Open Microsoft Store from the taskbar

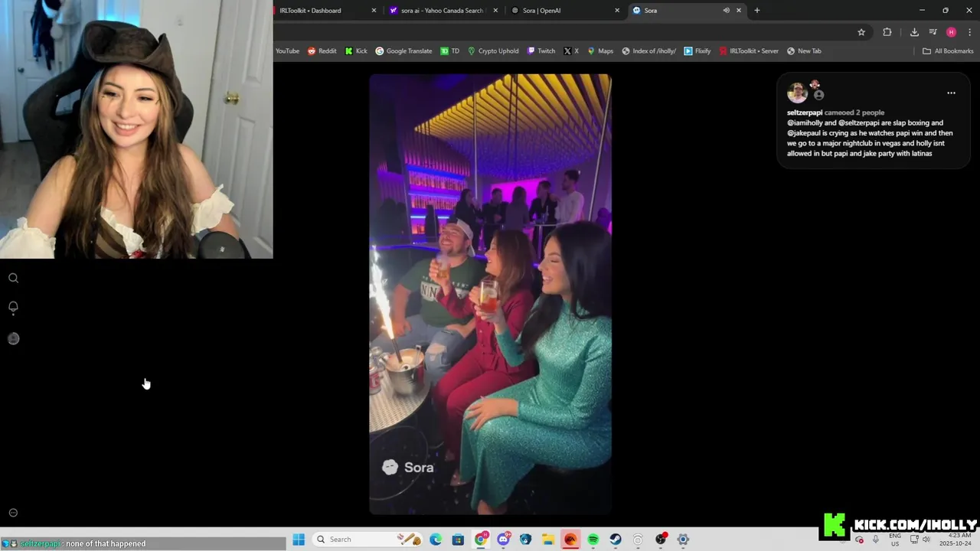(x=458, y=540)
